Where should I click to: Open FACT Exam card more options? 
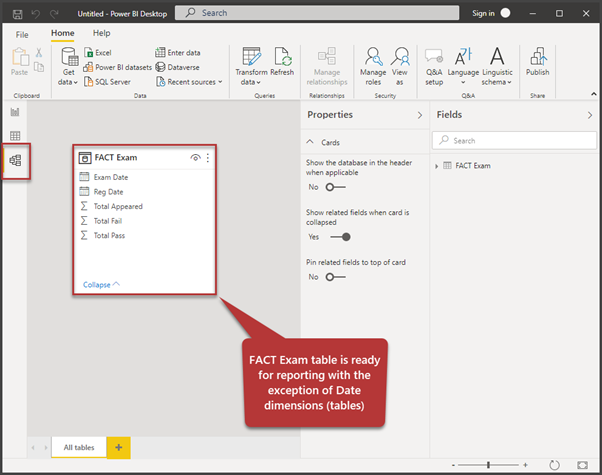(x=208, y=158)
